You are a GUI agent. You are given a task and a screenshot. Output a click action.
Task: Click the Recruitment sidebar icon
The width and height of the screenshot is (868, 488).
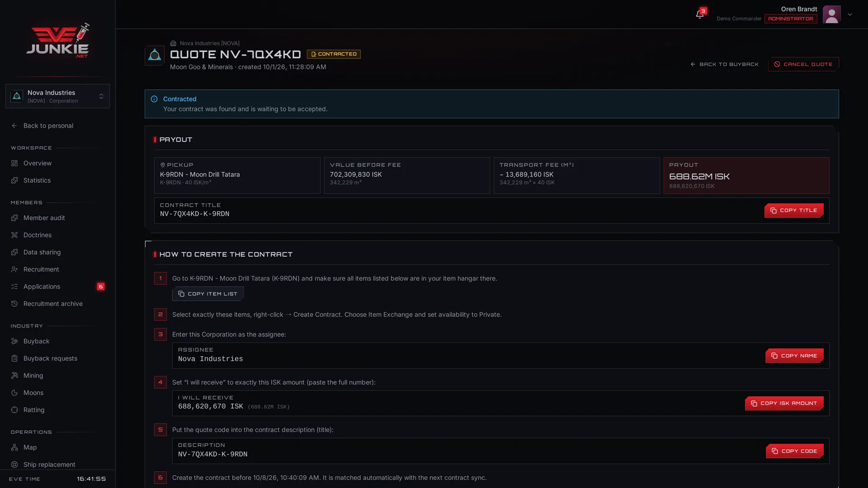[x=14, y=269]
